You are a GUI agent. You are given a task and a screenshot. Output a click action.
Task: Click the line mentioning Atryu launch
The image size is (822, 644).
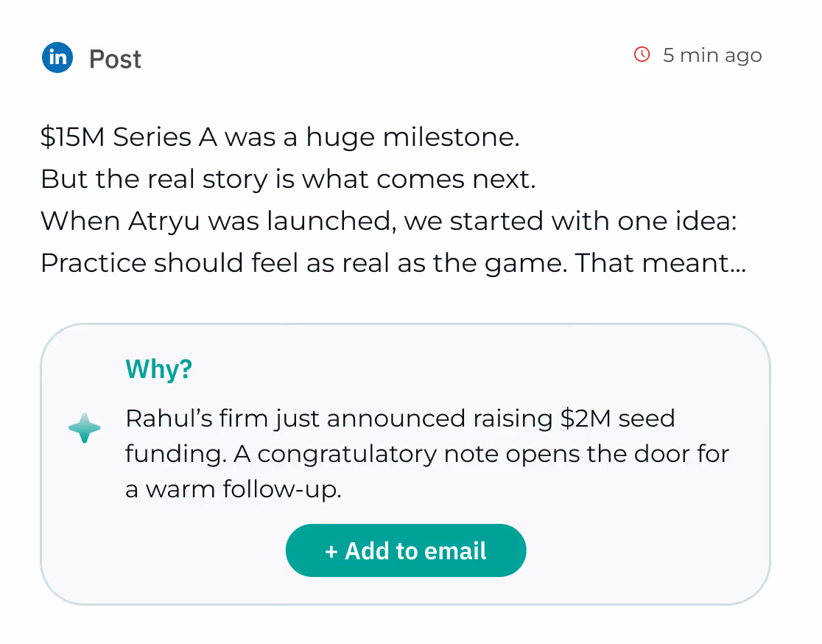389,221
